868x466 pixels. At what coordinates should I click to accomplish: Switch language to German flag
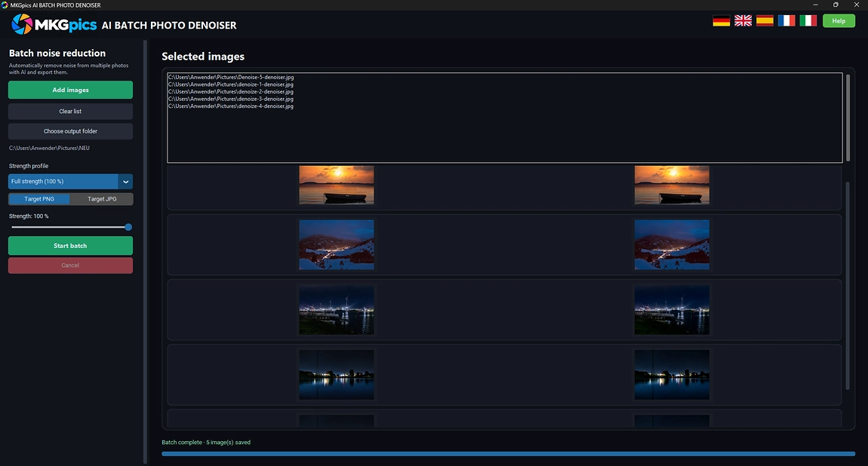tap(721, 21)
